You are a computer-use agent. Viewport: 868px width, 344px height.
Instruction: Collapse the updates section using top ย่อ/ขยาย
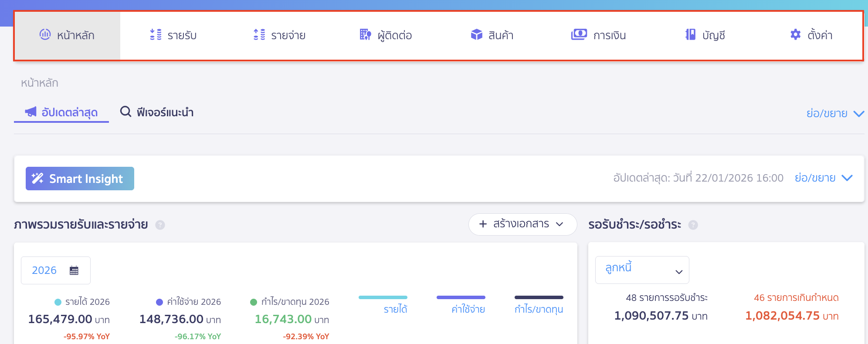(x=834, y=114)
